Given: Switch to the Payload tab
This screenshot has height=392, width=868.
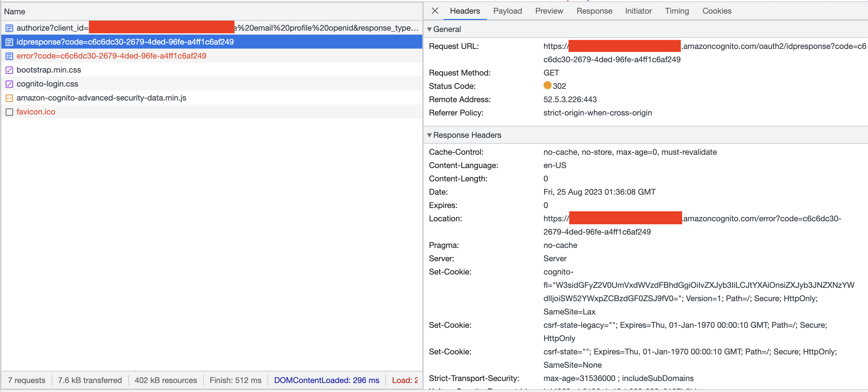Looking at the screenshot, I should point(508,11).
